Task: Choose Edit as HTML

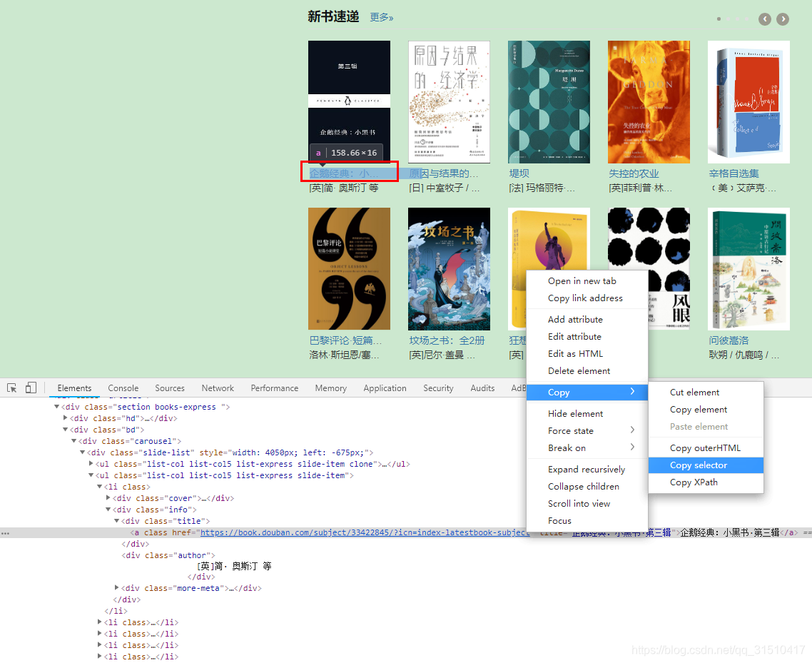Action: [587, 354]
